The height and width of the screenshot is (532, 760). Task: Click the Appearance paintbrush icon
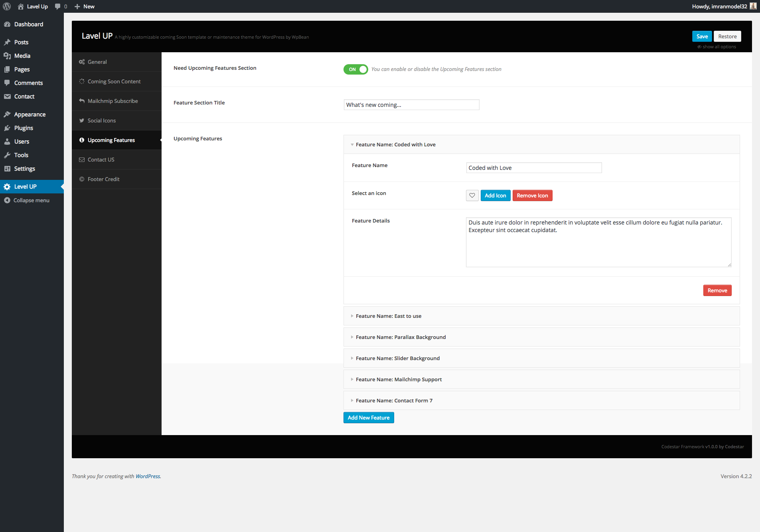(x=7, y=114)
